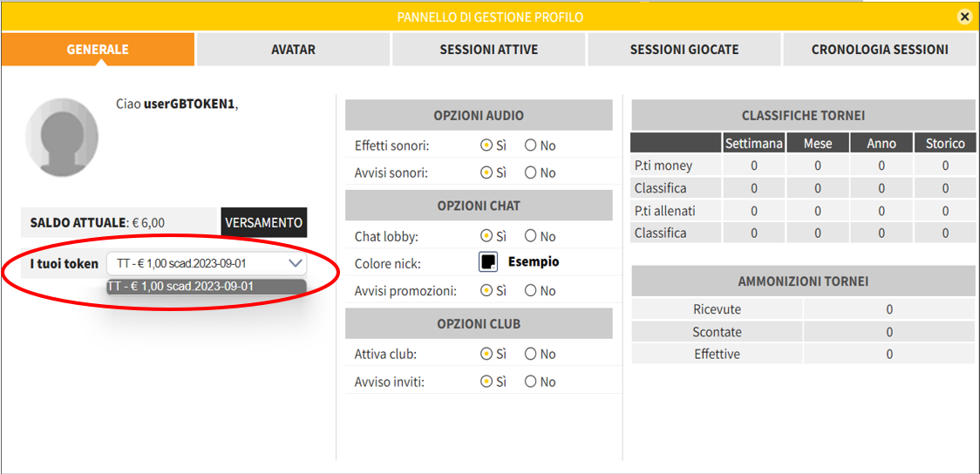Open the Sessioni Attive tab
Screen dimensions: 980x474
point(488,50)
